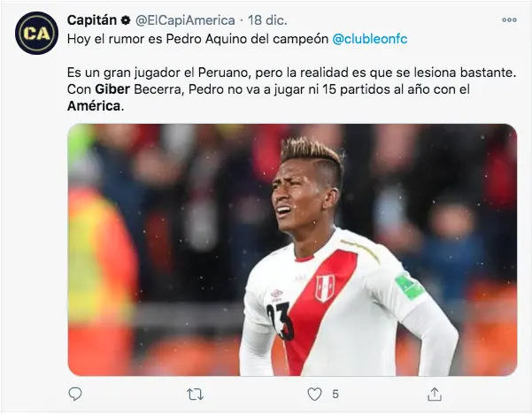Click the verified badge beside Capitán
The height and width of the screenshot is (414, 532).
point(126,20)
